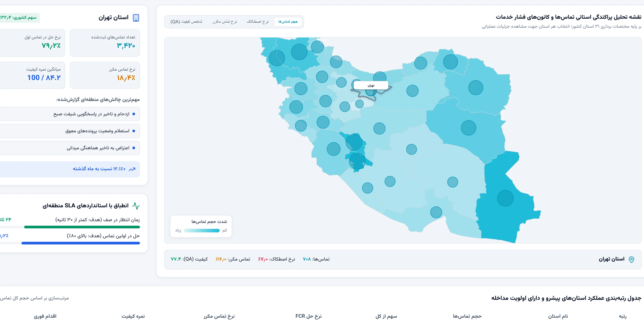
Task: Click the رتبه column header
Action: [623, 316]
